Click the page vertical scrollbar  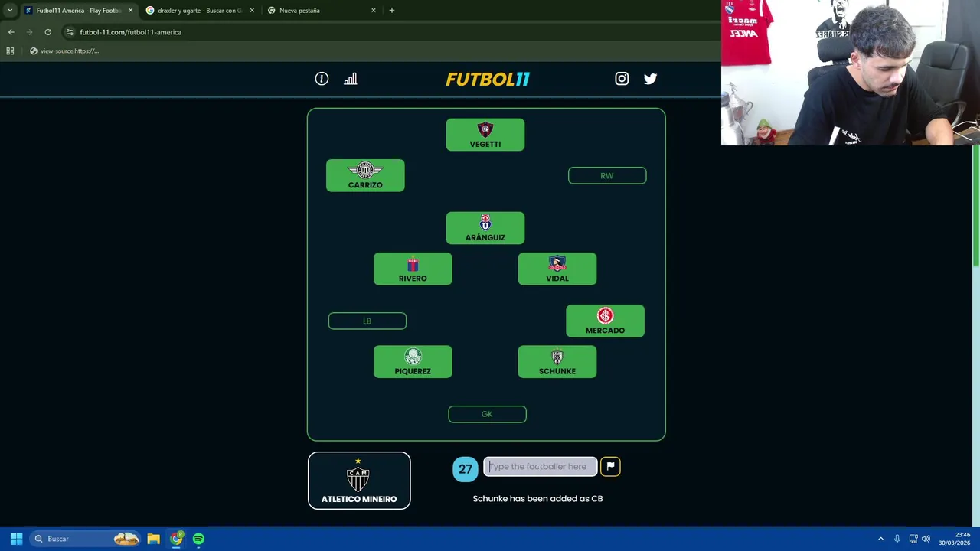pos(975,207)
